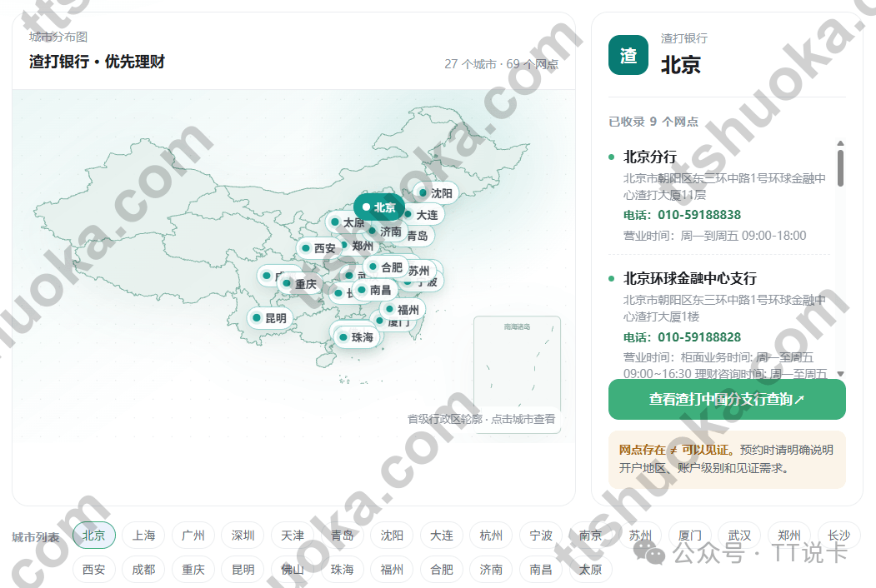This screenshot has width=876, height=588.
Task: Open 成都 city chip
Action: (x=143, y=570)
